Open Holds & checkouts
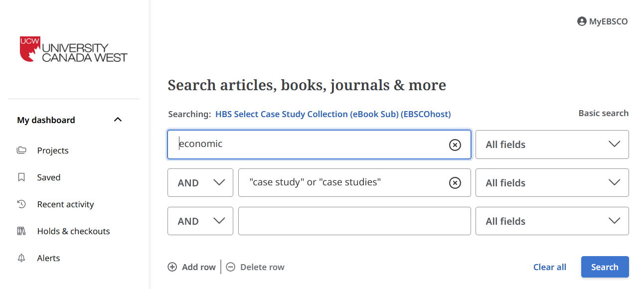This screenshot has width=644, height=289. 73,231
